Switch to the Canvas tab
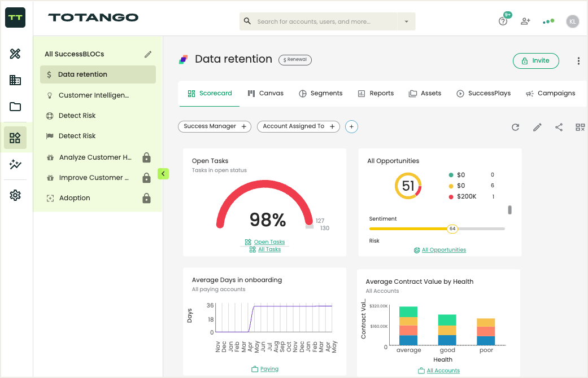 click(x=265, y=94)
